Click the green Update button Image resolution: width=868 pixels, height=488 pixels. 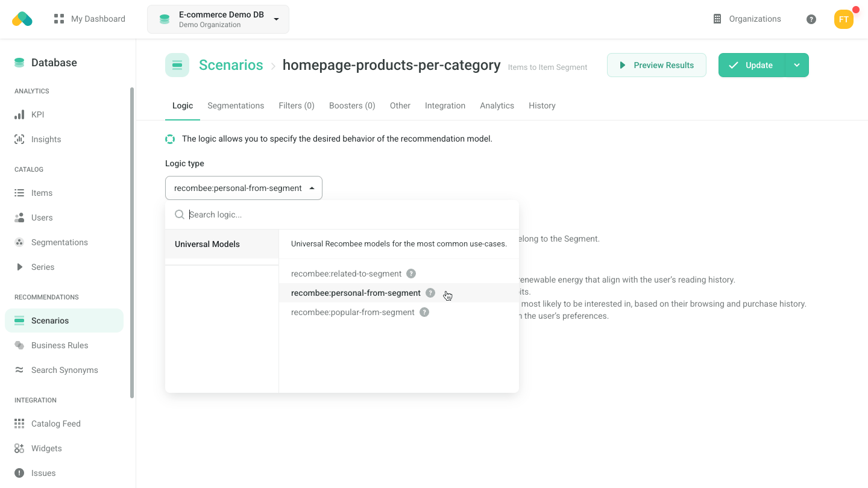click(x=752, y=65)
